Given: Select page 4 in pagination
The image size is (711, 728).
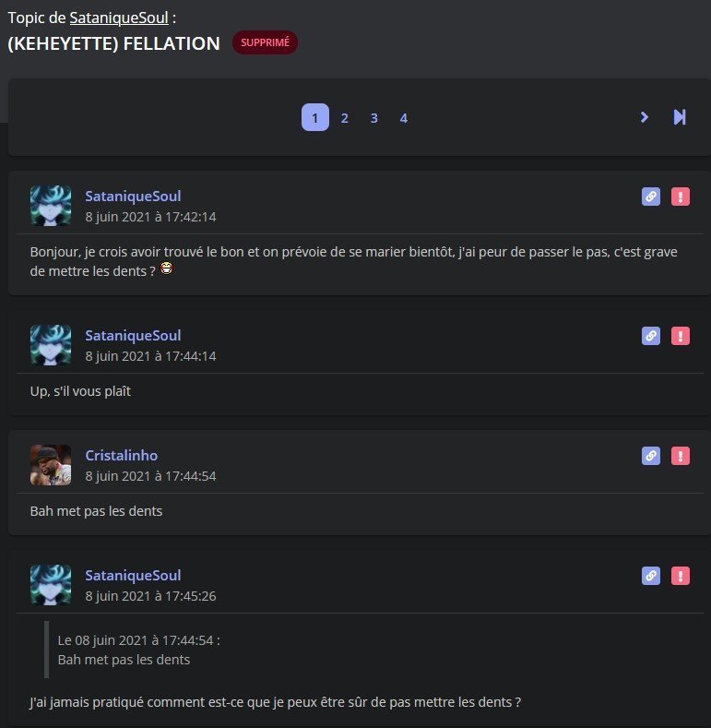Looking at the screenshot, I should coord(404,118).
